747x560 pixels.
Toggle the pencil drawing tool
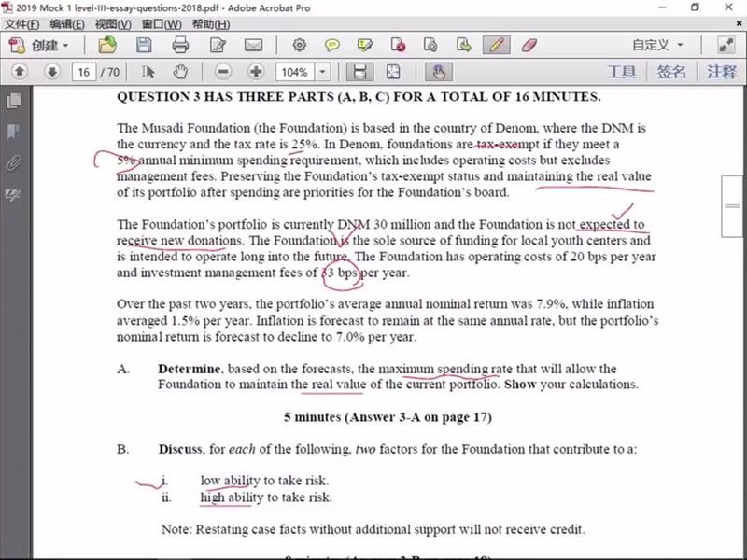pyautogui.click(x=497, y=45)
